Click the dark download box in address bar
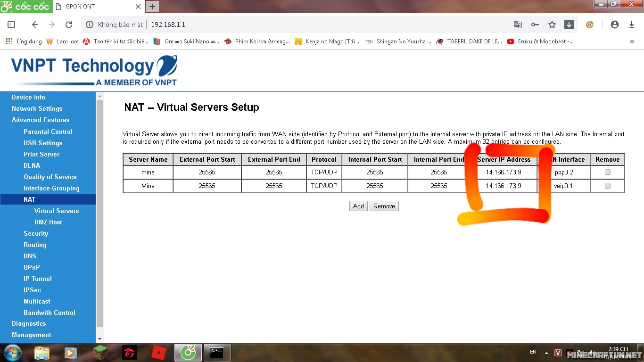 click(569, 25)
